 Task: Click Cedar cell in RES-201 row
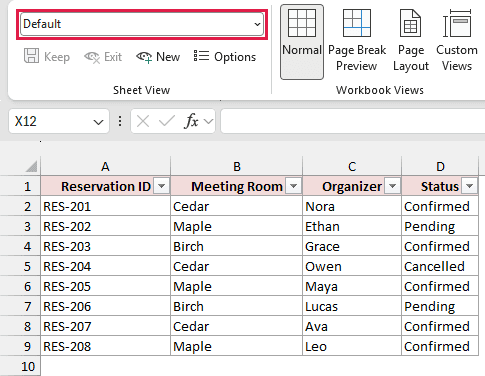236,206
